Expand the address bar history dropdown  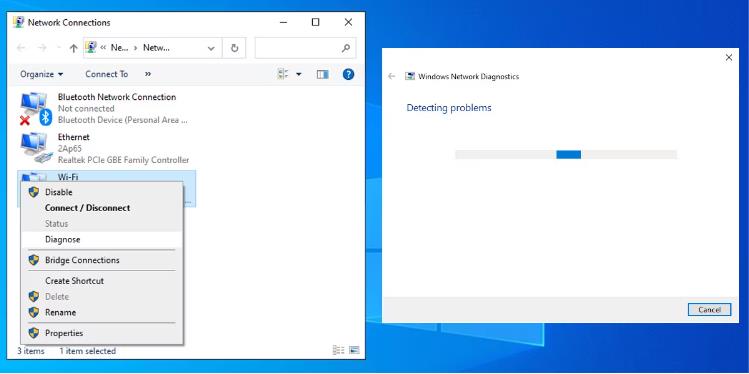pyautogui.click(x=211, y=48)
